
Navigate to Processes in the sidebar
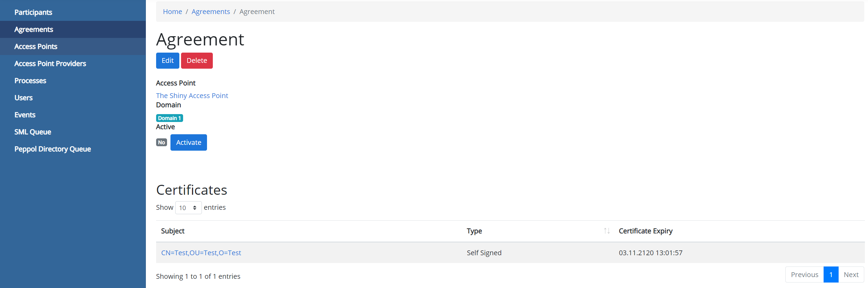click(30, 81)
